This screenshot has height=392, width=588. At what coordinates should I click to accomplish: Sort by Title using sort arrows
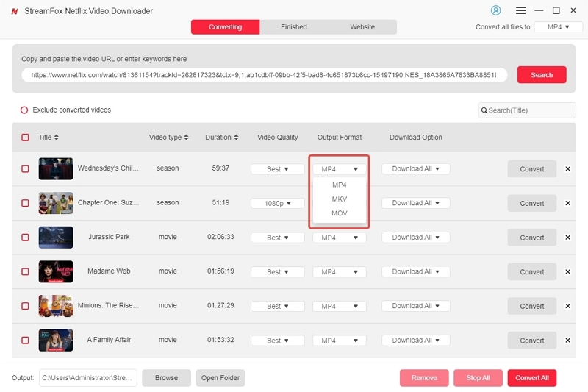pos(57,138)
